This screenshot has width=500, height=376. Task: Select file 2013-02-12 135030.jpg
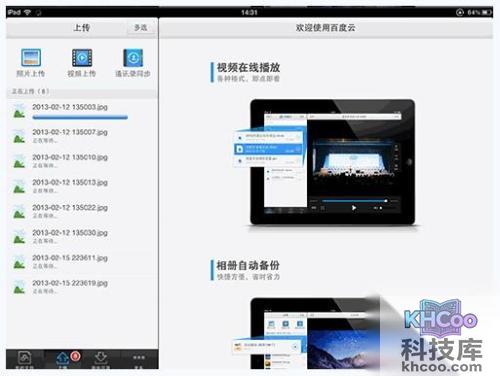(82, 237)
